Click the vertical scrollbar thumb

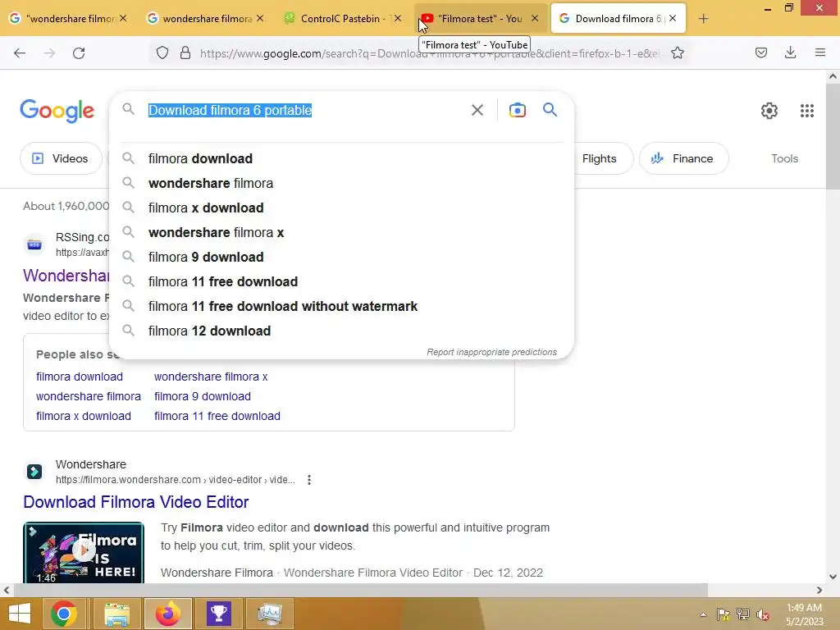coord(833,135)
